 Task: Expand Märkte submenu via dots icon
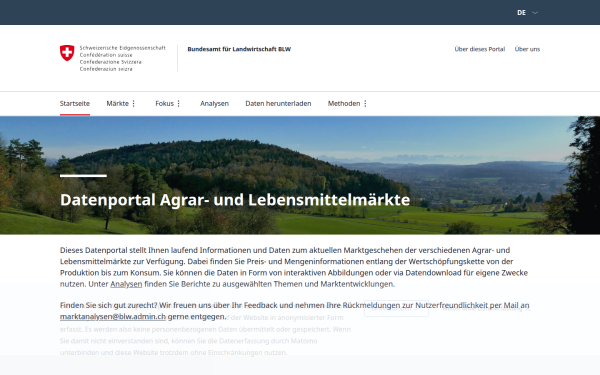134,104
